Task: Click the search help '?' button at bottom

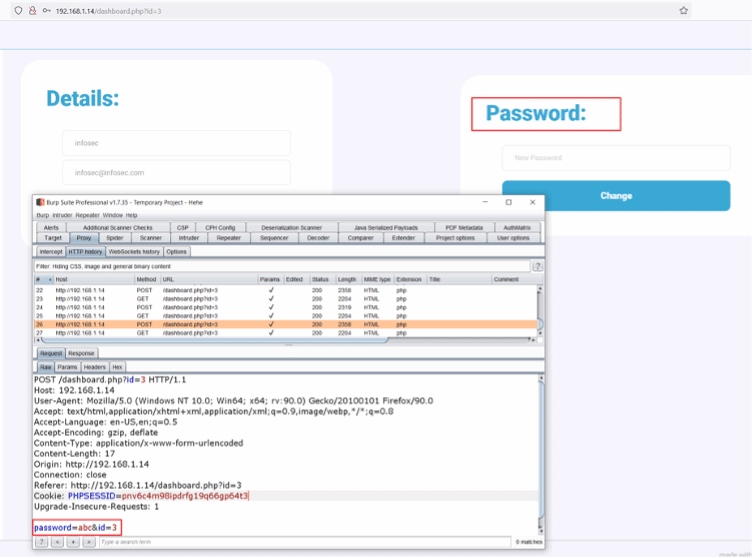Action: click(x=41, y=541)
